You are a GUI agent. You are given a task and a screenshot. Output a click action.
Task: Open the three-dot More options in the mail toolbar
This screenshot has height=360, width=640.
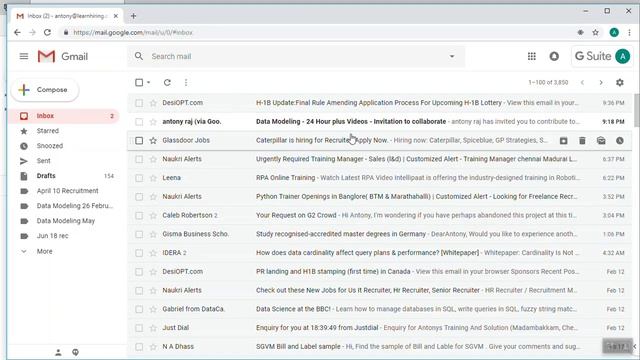pyautogui.click(x=186, y=82)
